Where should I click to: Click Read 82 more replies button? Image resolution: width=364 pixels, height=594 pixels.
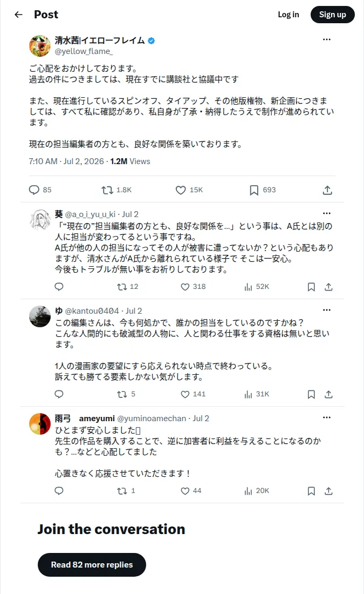point(92,565)
